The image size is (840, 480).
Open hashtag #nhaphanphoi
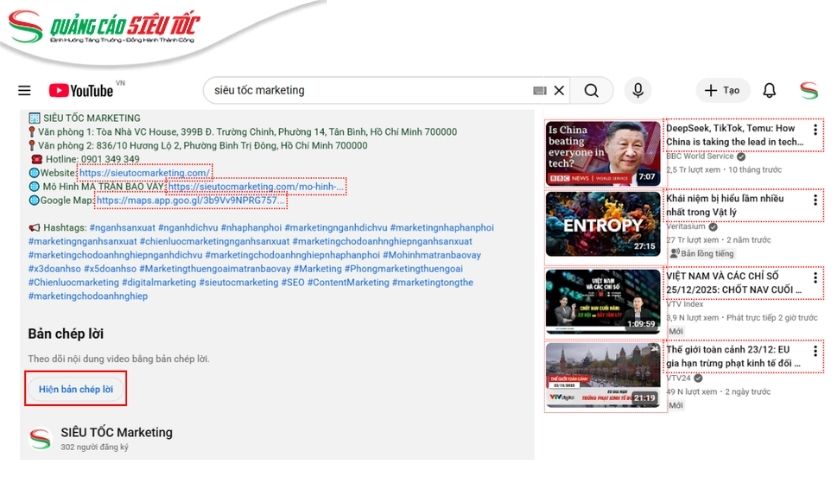coord(251,228)
